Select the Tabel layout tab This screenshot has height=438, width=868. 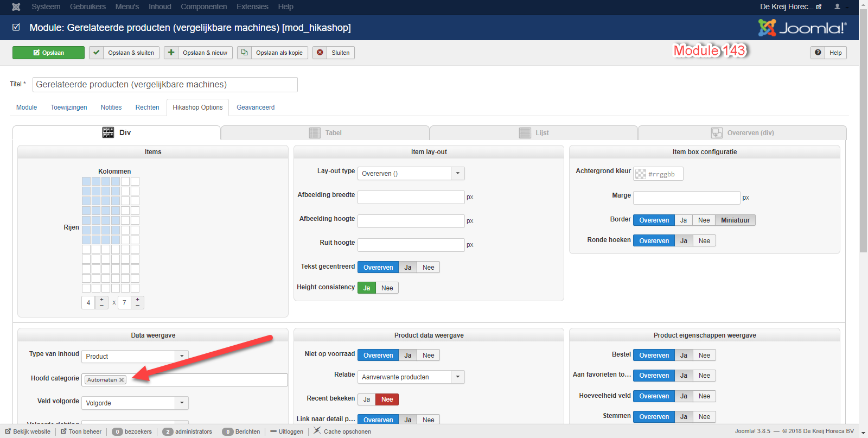325,133
